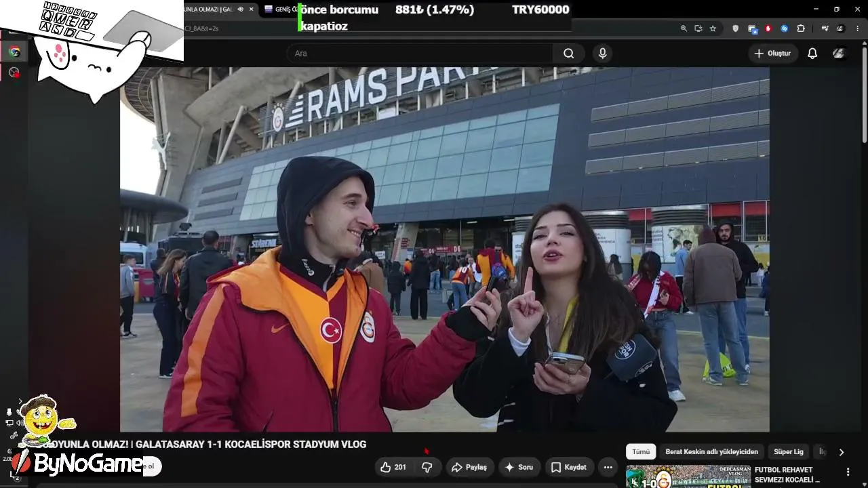Close the GALATASARAY video browser tab
Image resolution: width=868 pixels, height=488 pixels.
point(251,9)
